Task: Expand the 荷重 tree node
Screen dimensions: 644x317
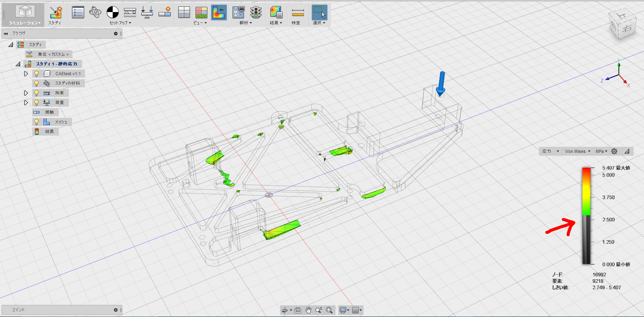Action: pos(26,103)
